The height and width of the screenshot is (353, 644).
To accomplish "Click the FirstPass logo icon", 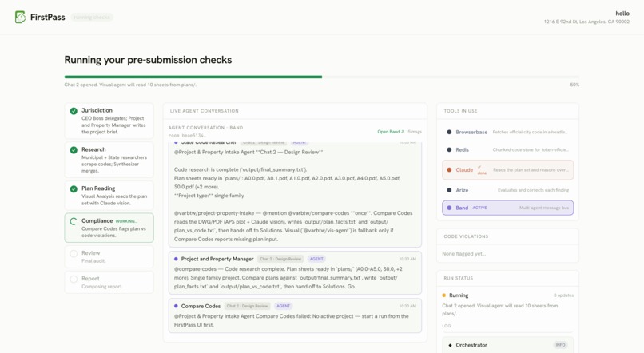I will pos(20,17).
